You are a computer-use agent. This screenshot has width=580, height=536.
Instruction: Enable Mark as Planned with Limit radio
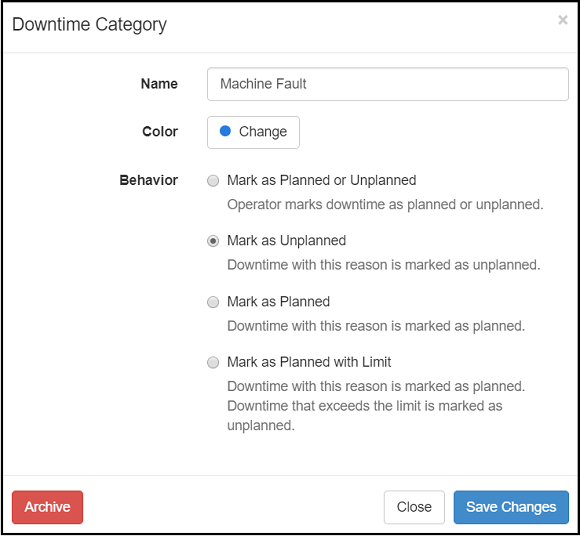(x=213, y=363)
